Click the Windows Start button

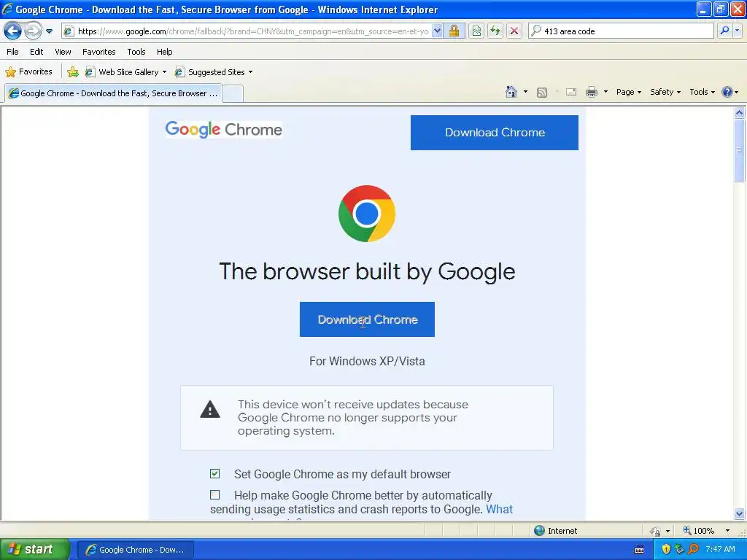34,550
